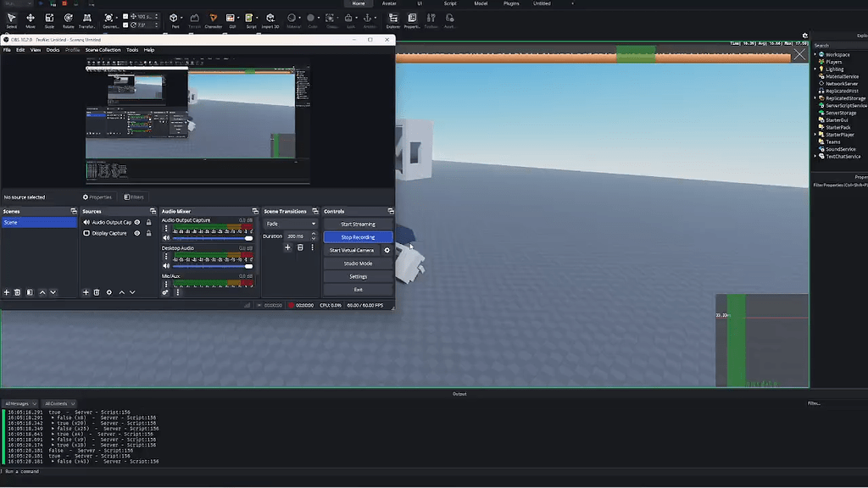Toggle the Properties panel button in Studio toolbar
The width and height of the screenshot is (868, 488).
[412, 20]
